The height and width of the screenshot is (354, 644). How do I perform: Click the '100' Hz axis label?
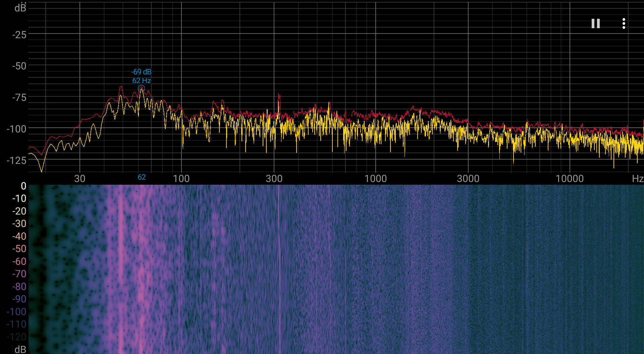[x=181, y=178]
